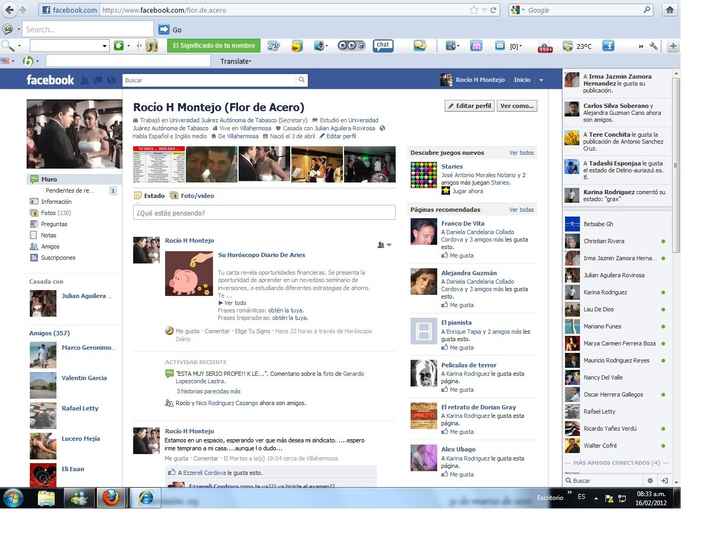Open the Alejandra Guzmán page link
720x545 pixels.
point(469,273)
